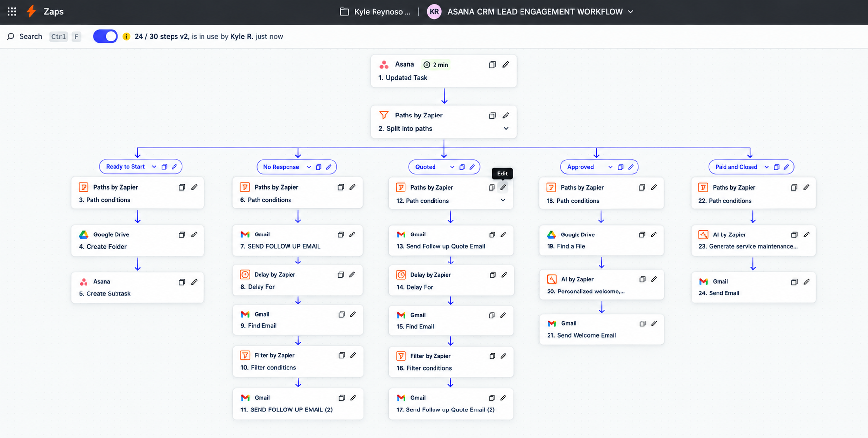This screenshot has height=438, width=868.
Task: Open step 15 Find Email card
Action: [x=451, y=321]
